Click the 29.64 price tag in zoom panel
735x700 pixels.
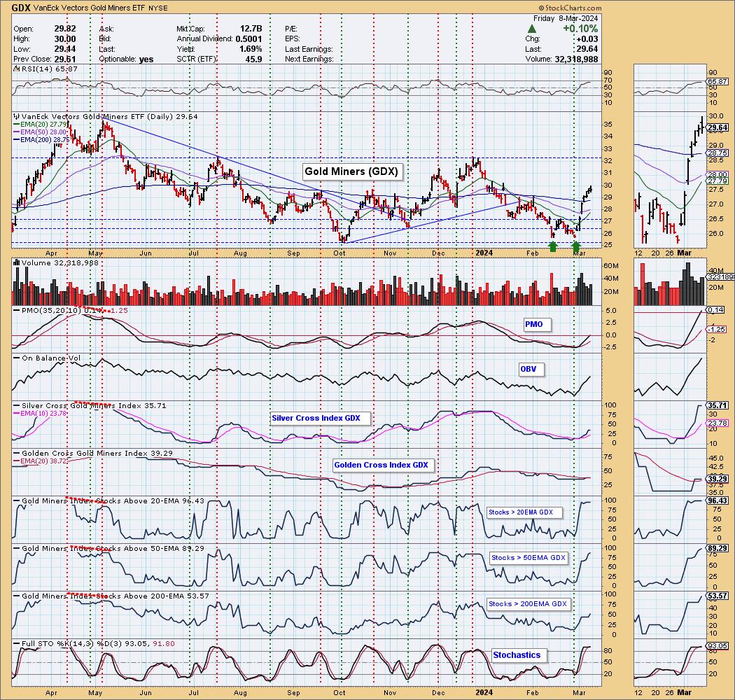(x=717, y=127)
